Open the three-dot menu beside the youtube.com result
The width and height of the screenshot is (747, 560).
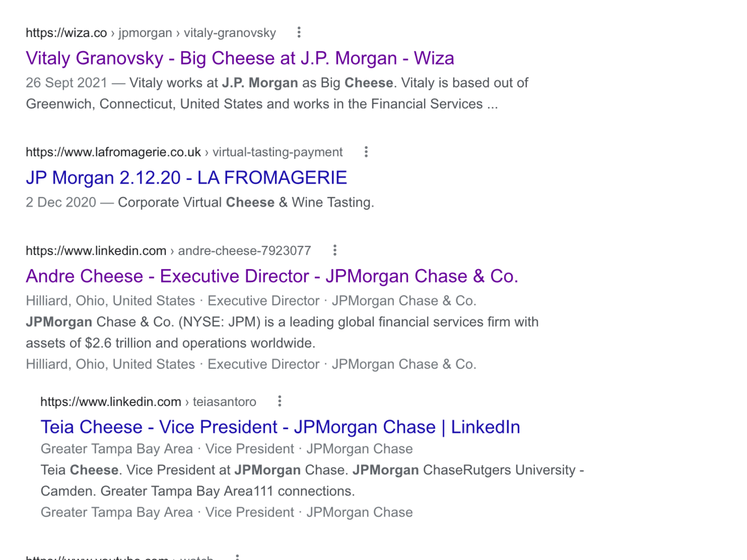pyautogui.click(x=237, y=557)
